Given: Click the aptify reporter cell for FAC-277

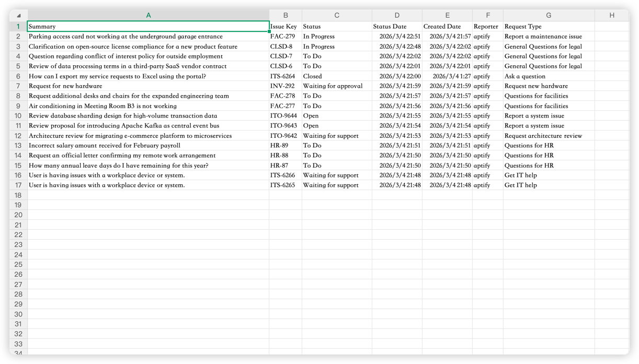Looking at the screenshot, I should (x=487, y=105).
